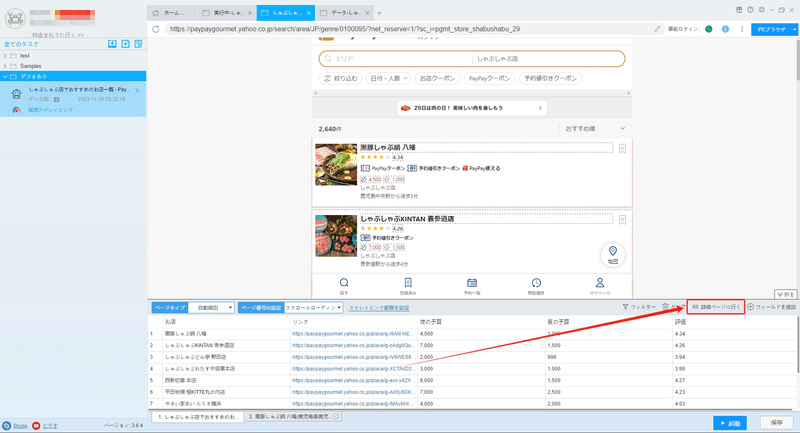Screen dimensions: 800x433
Task: Click the high-speed scraping gauge icon
Action: pos(16,110)
